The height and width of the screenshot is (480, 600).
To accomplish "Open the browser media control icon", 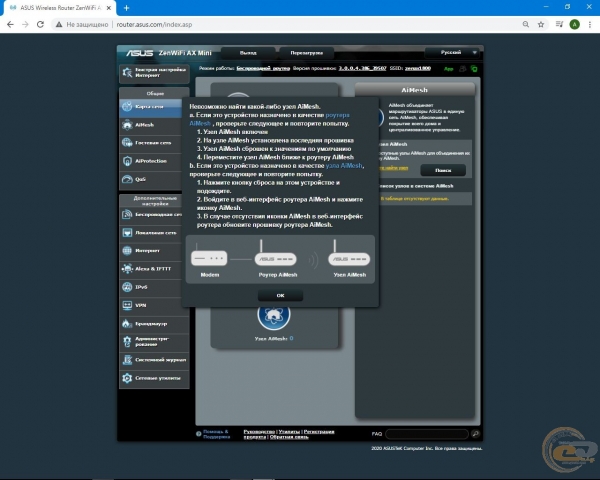I will [559, 24].
